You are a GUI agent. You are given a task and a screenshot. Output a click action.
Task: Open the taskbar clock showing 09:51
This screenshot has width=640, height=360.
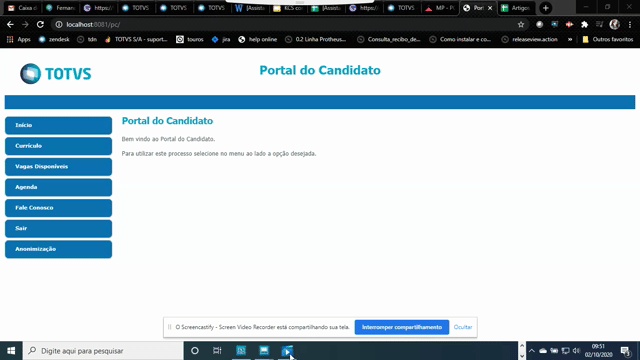tap(598, 351)
